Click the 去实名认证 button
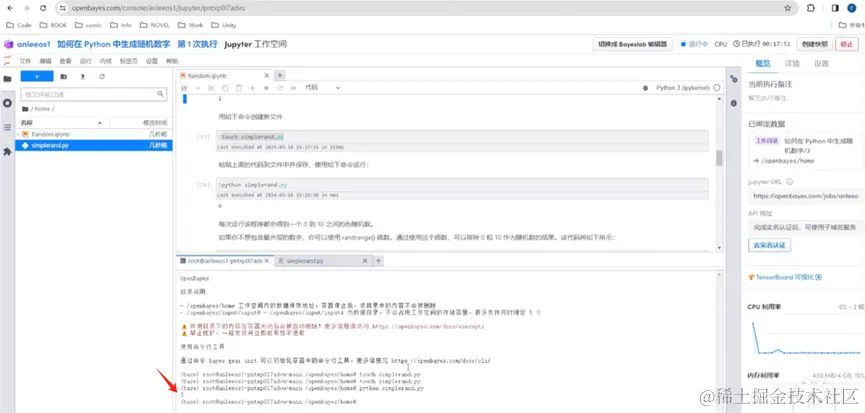The height and width of the screenshot is (413, 865). (770, 245)
